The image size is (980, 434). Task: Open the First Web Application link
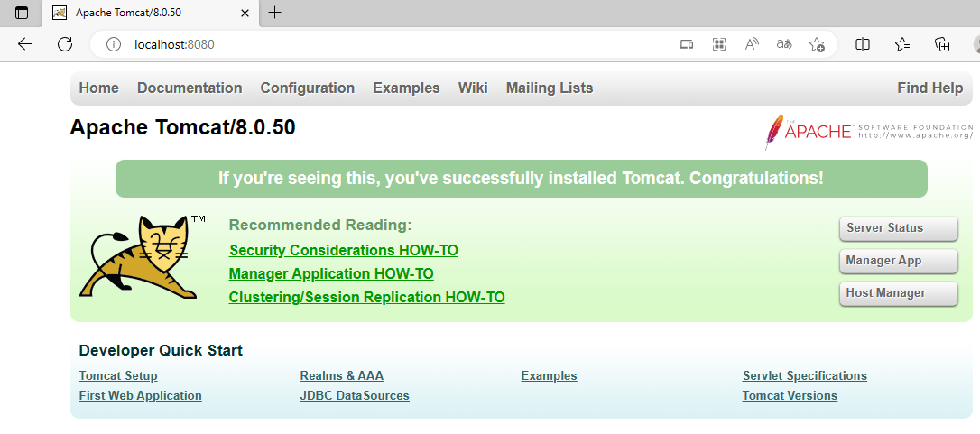140,396
